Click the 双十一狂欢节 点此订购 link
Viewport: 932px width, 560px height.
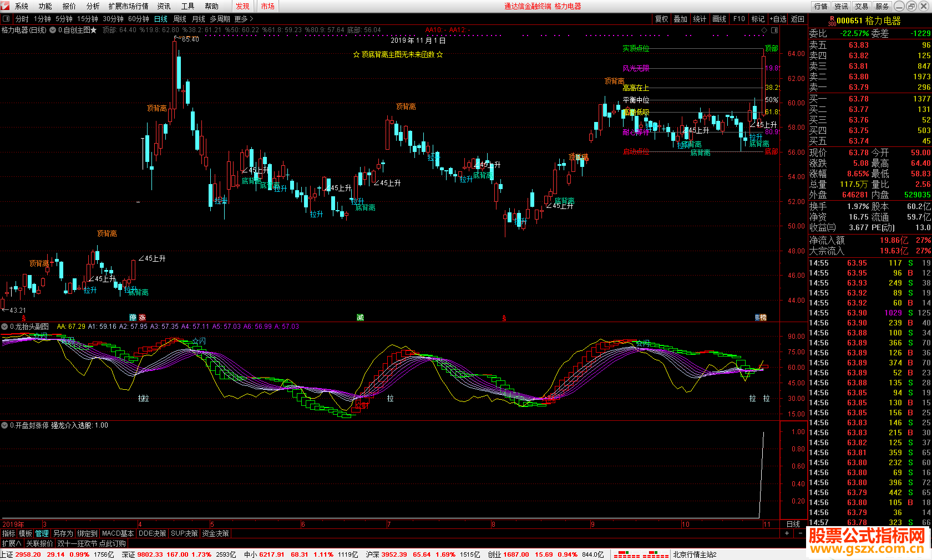[x=91, y=543]
